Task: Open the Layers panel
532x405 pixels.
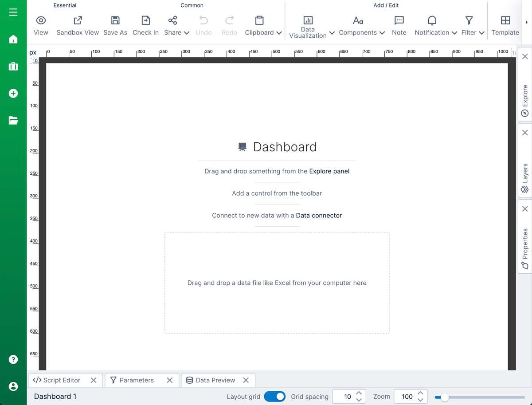Action: point(524,175)
